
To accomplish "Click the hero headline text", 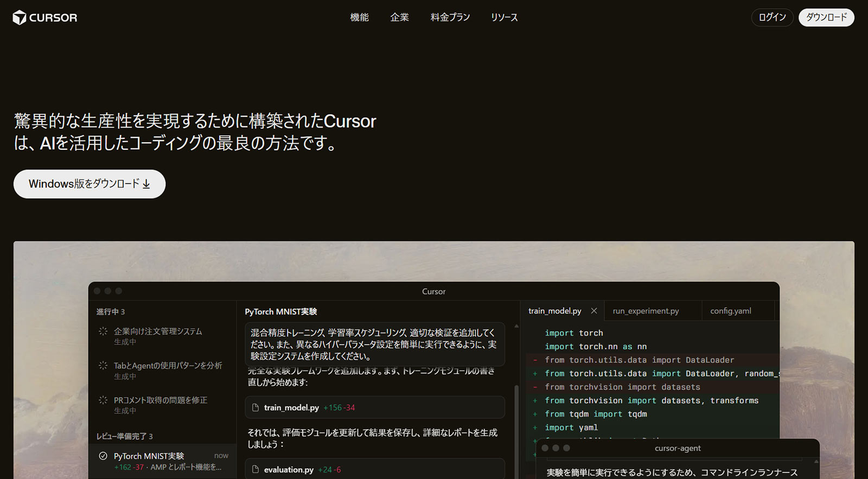I will coord(195,132).
